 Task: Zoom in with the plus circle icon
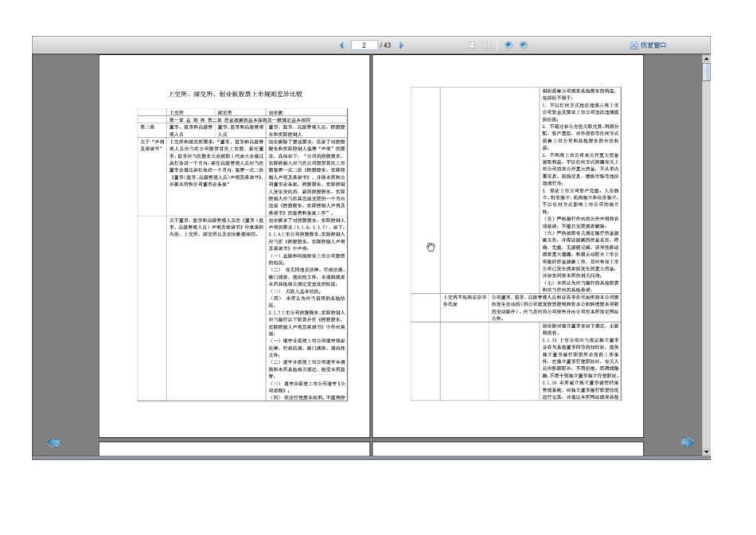tap(509, 45)
